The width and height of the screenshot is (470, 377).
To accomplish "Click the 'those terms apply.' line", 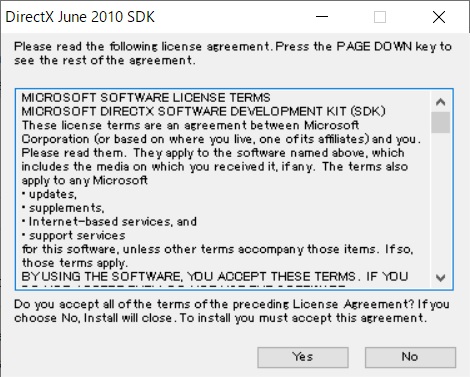I will [75, 263].
